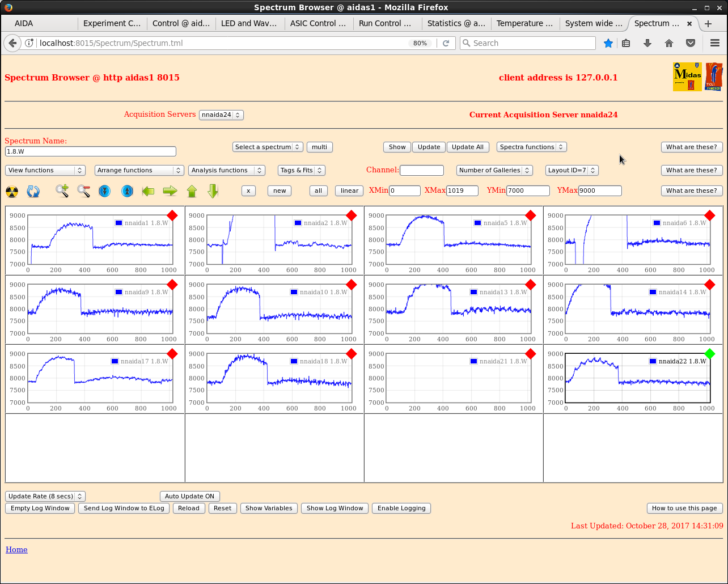
Task: Click the Empty Log Window button
Action: pyautogui.click(x=40, y=508)
